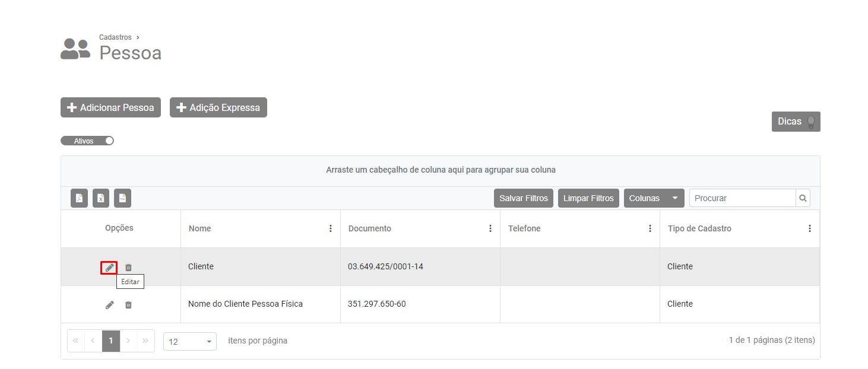The image size is (868, 369).
Task: Export the list to Excel
Action: coord(101,198)
